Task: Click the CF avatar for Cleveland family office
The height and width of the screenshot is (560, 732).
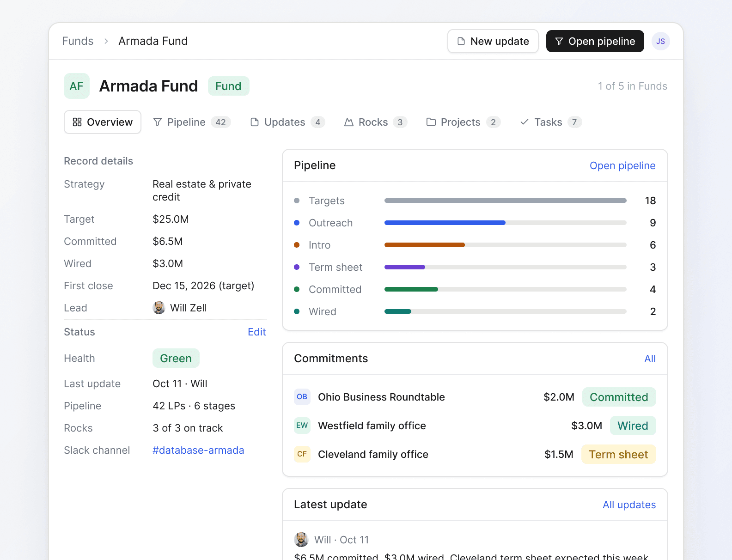Action: pyautogui.click(x=302, y=454)
